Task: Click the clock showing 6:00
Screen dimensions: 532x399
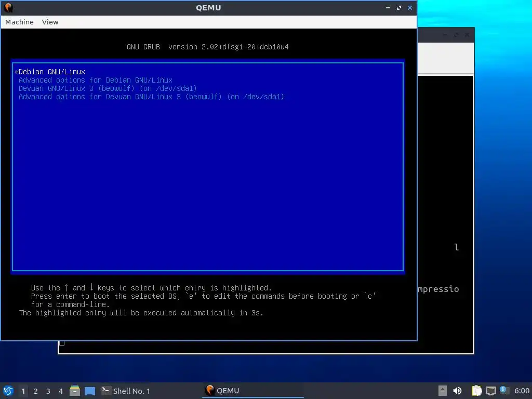Action: 522,391
